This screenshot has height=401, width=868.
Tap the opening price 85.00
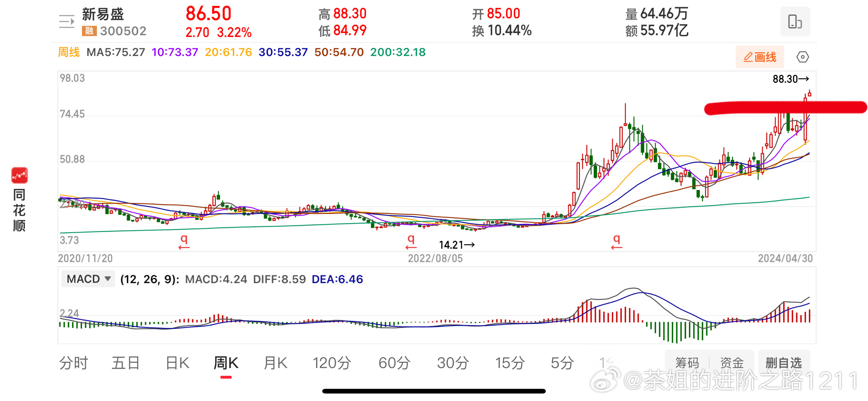503,14
